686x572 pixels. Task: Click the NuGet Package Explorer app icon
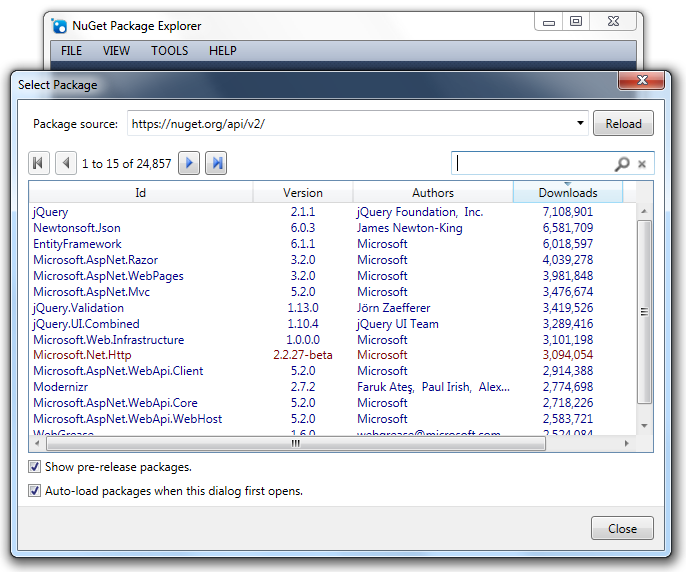[60, 25]
